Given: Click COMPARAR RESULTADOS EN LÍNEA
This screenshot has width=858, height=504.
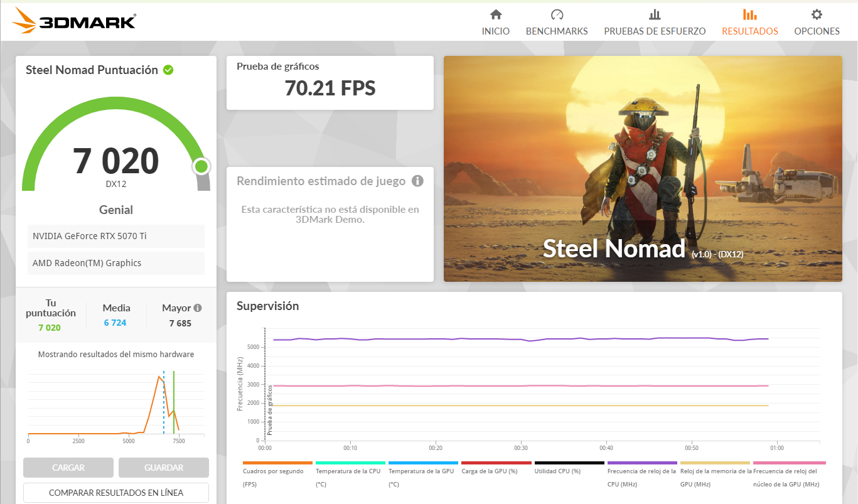Looking at the screenshot, I should (116, 493).
